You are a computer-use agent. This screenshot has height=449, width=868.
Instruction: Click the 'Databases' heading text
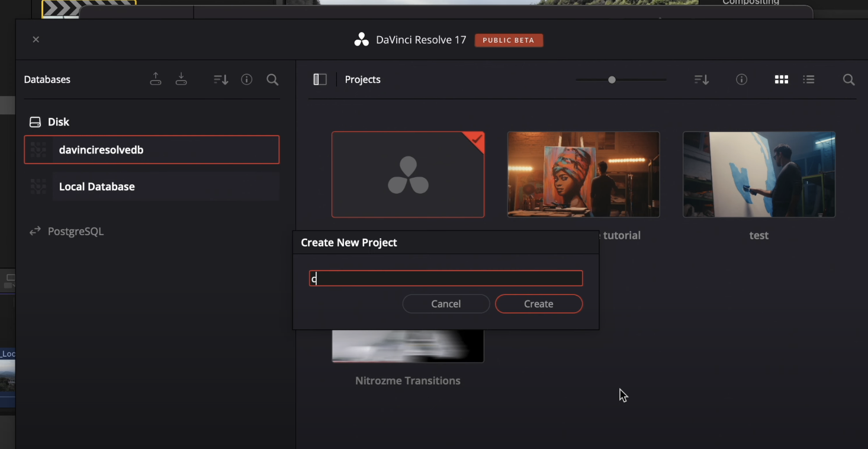[47, 79]
